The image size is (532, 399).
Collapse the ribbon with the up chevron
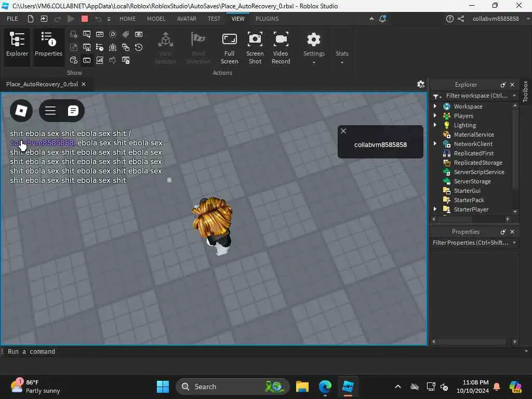point(372,19)
